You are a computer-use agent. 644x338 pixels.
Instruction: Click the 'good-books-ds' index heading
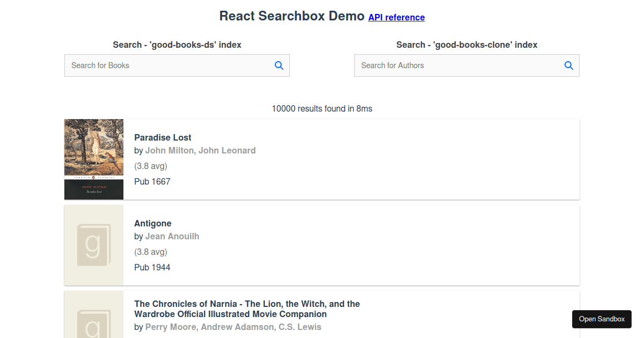tap(177, 45)
